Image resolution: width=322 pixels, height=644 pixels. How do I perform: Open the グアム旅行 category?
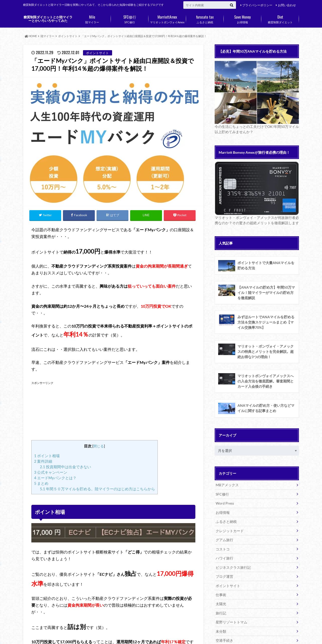point(257,540)
